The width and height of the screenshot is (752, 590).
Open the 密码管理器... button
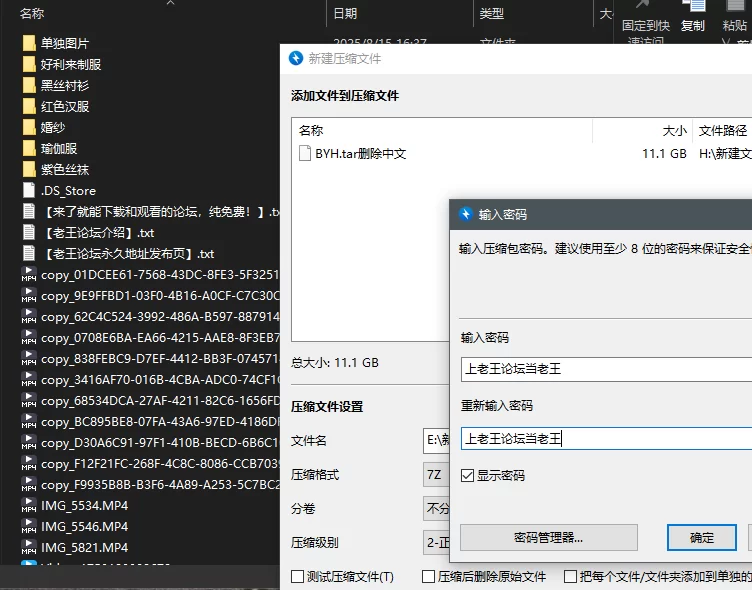tap(548, 537)
